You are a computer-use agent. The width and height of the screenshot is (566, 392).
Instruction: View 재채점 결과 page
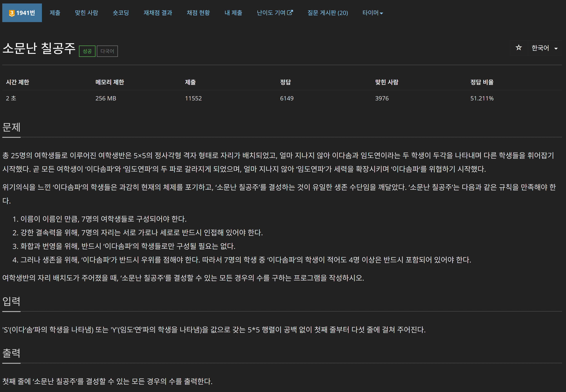158,13
